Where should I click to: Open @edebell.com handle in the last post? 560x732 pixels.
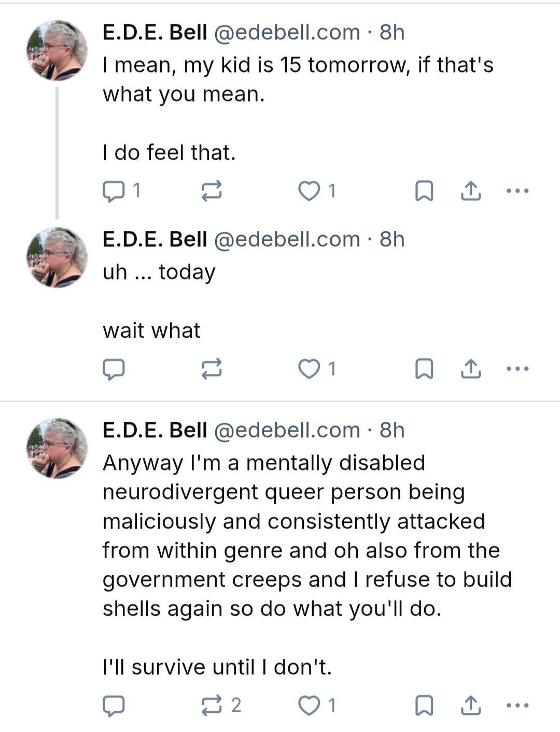pos(287,430)
